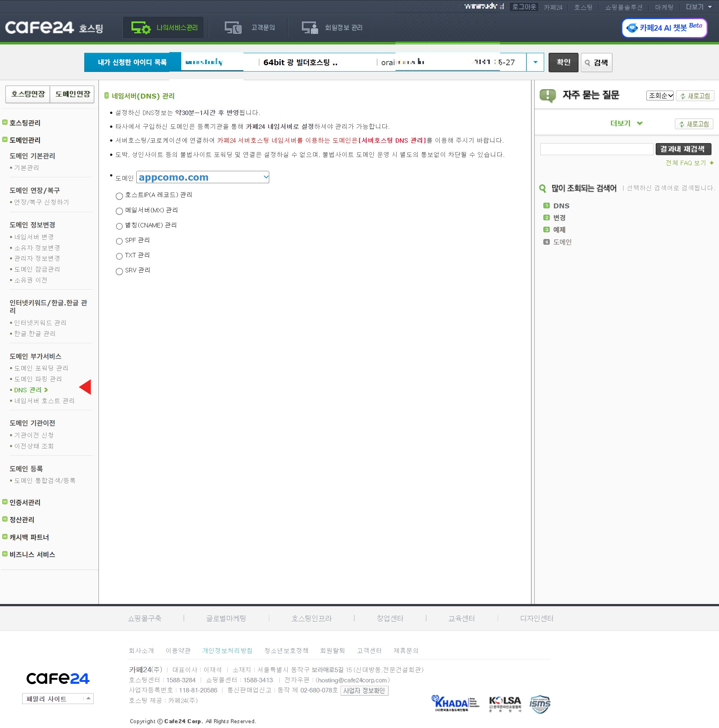Click popular keyword 도메인

click(562, 242)
